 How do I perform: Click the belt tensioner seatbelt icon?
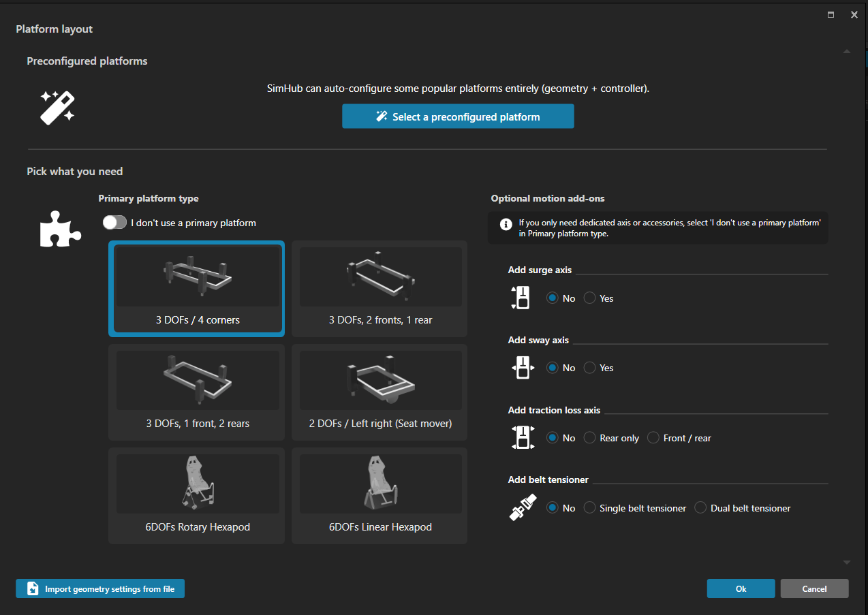(522, 508)
